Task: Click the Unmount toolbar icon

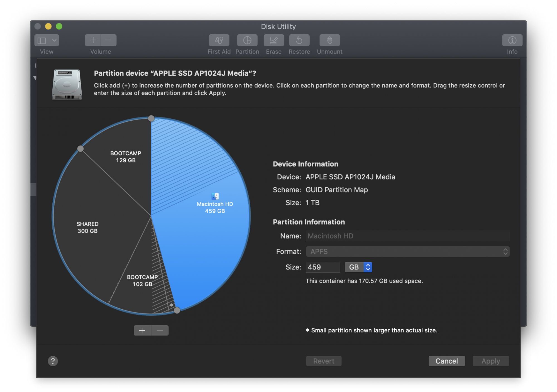Action: click(329, 40)
